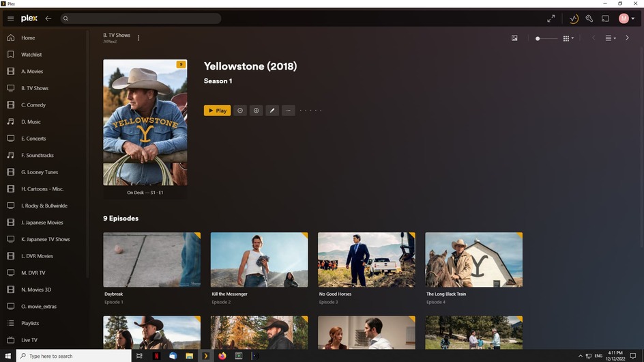Open the Cast to player icon

[x=605, y=18]
